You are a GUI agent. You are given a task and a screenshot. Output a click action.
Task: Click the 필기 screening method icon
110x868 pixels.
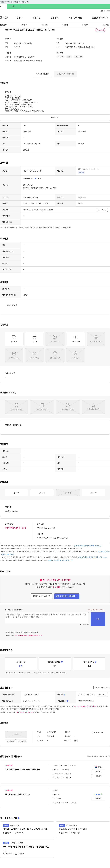pyautogui.click(x=68, y=493)
